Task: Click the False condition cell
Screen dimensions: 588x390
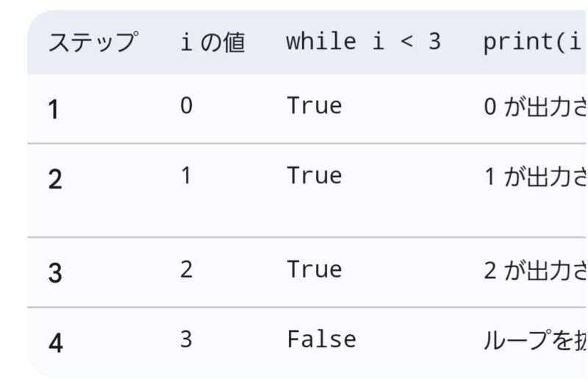Action: click(x=321, y=339)
